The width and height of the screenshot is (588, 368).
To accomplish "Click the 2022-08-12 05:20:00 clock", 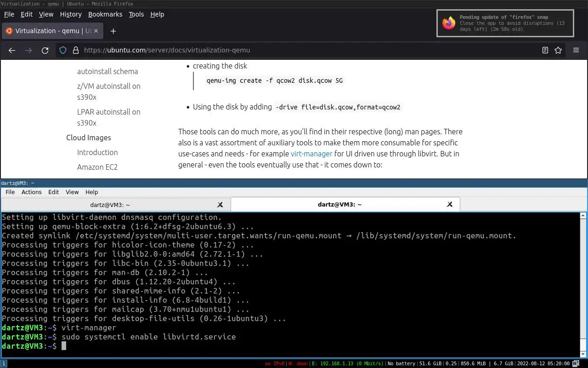I will tap(543, 363).
